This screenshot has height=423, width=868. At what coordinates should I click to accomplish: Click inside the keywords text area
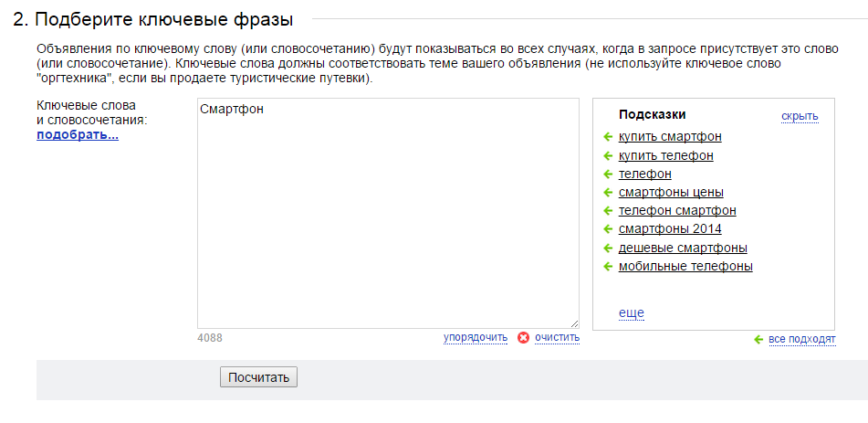pyautogui.click(x=388, y=214)
